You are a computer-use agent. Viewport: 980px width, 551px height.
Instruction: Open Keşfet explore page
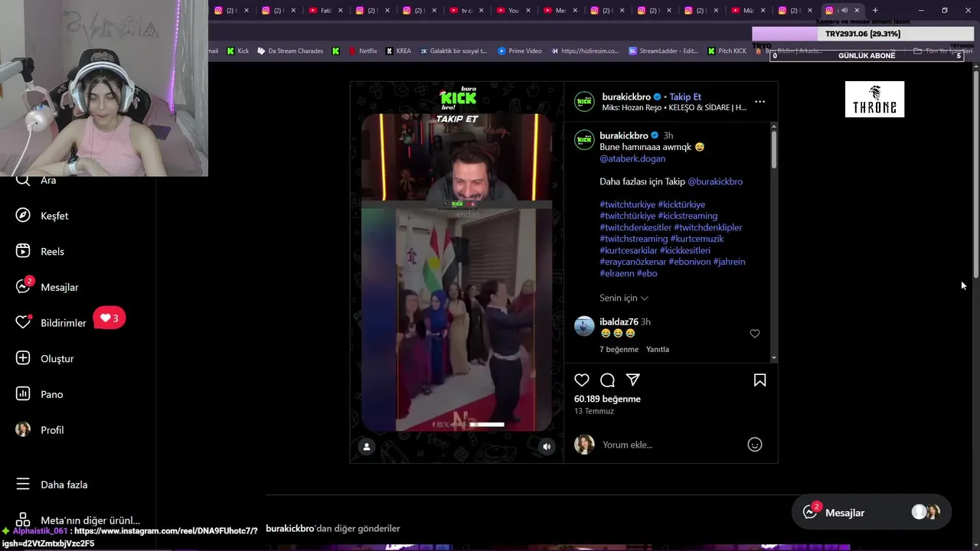tap(42, 216)
